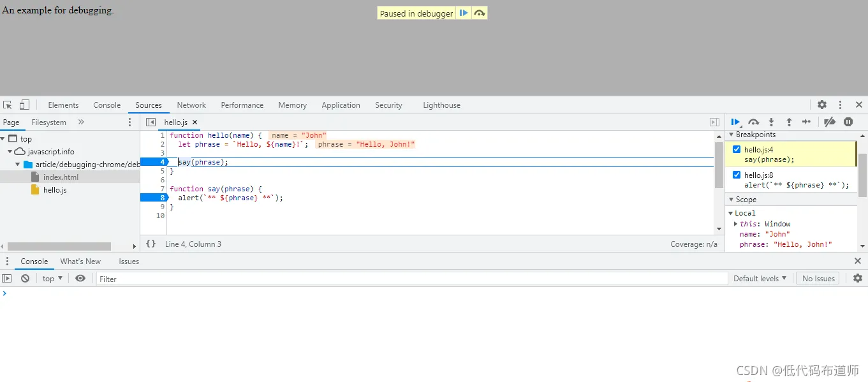Resume script execution in paused overlay
868x382 pixels.
464,13
